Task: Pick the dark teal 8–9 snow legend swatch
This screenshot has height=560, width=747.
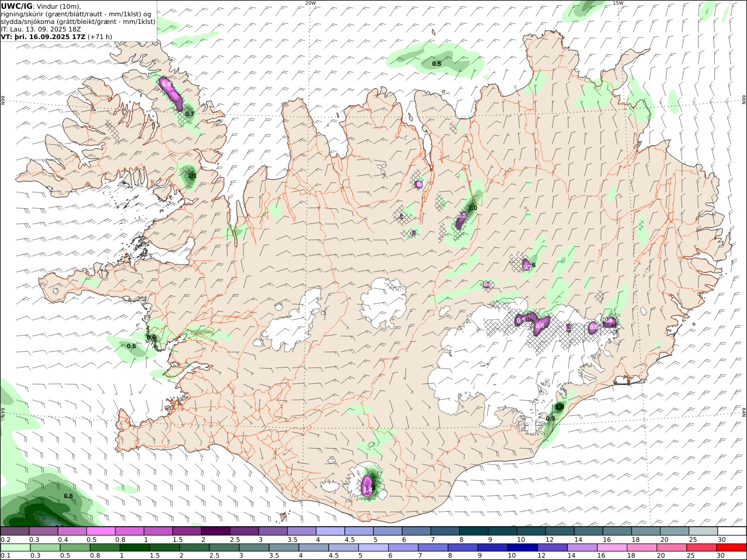Action: coord(473,531)
